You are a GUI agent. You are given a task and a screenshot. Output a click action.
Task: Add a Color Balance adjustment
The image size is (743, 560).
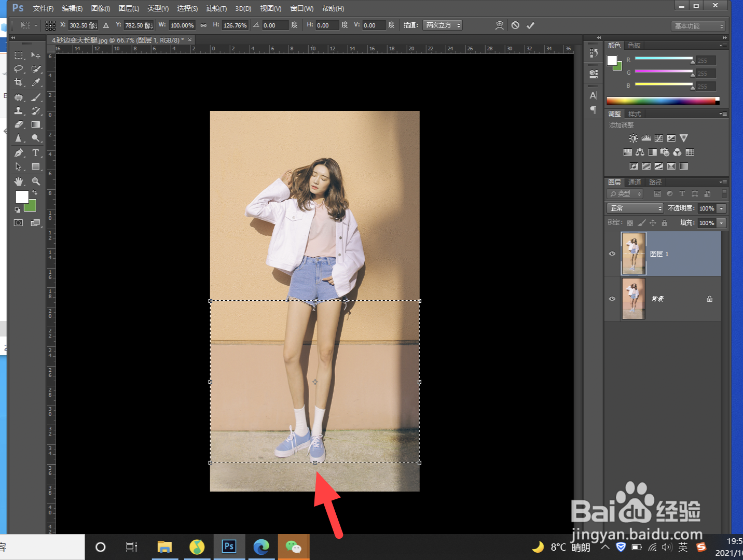(640, 152)
